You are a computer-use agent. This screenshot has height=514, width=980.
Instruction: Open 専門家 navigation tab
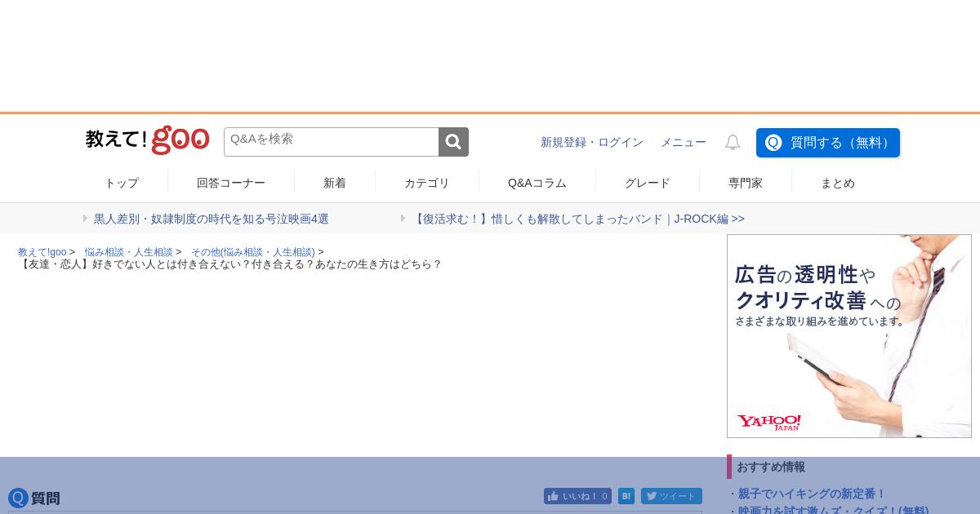pos(746,183)
